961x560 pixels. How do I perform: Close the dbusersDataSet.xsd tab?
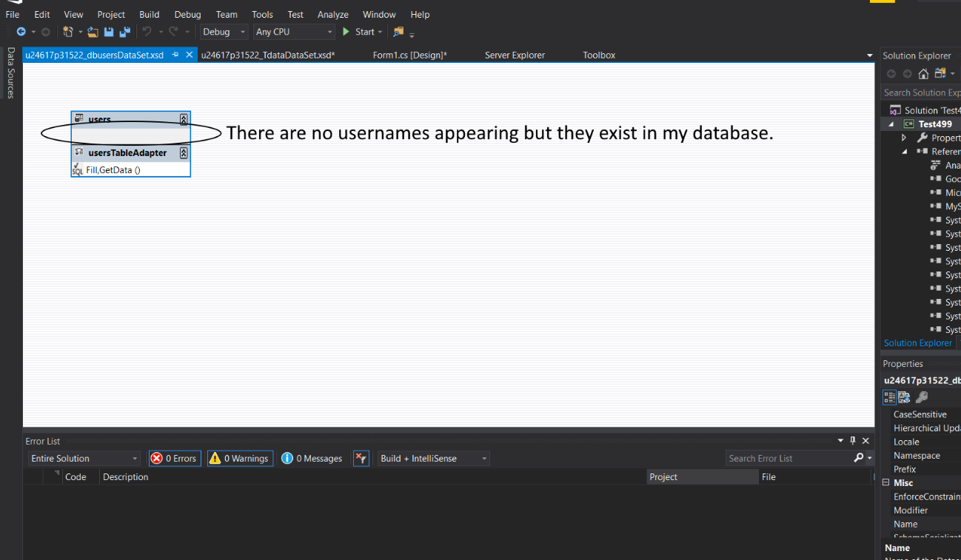[x=190, y=55]
